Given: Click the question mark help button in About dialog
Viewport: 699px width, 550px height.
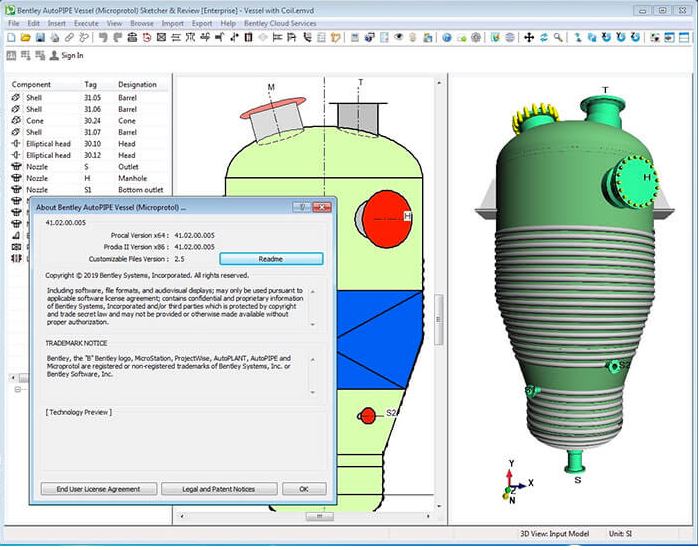Looking at the screenshot, I should coord(302,207).
